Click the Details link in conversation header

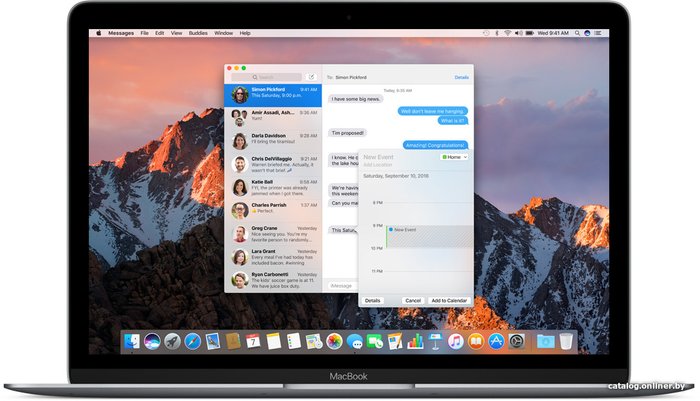462,77
